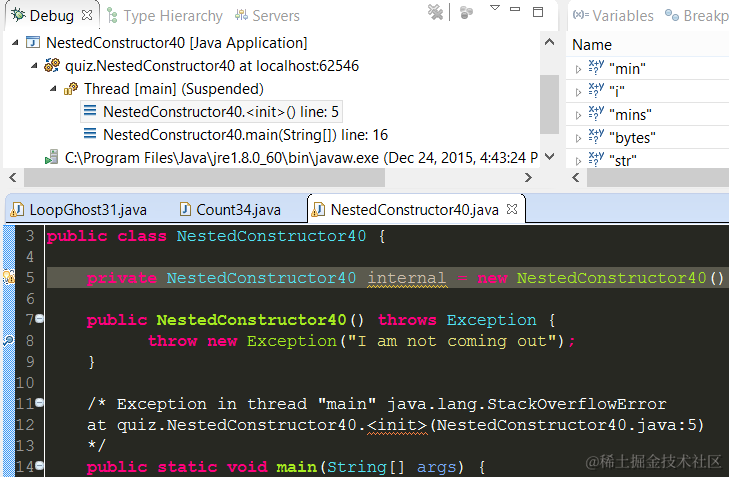Click the Debug view's scroll right arrow
The image size is (729, 477).
click(x=528, y=177)
